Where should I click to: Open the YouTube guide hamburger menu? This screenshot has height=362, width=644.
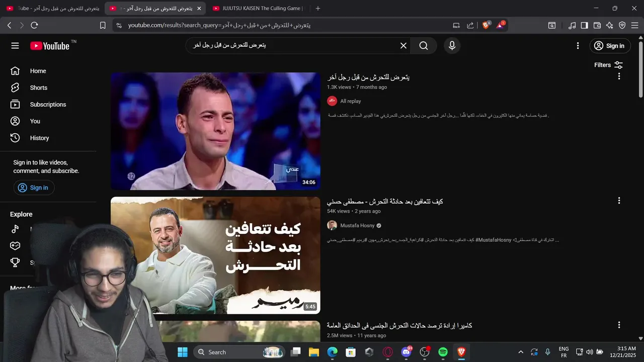pos(15,46)
